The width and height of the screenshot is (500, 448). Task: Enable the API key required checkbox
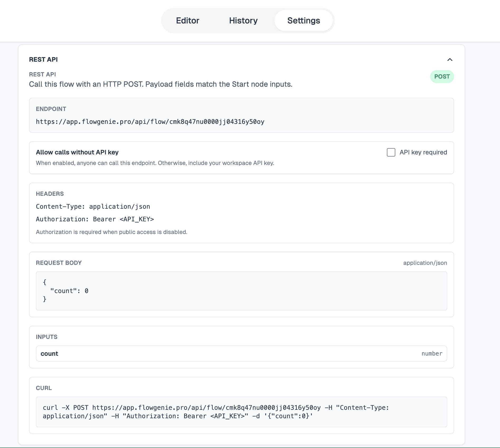[391, 152]
